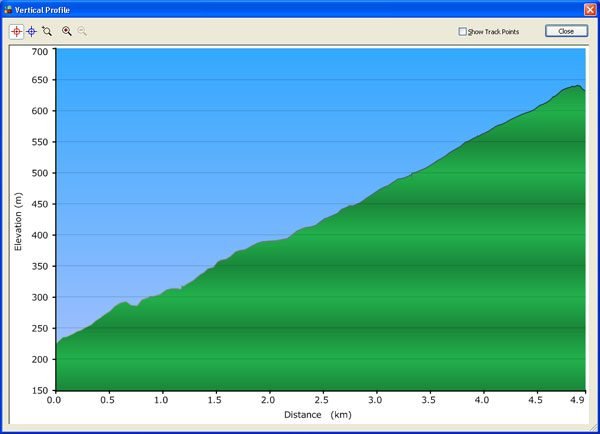This screenshot has height=434, width=600.
Task: Open the Vertical Profile window system icon
Action: click(10, 9)
